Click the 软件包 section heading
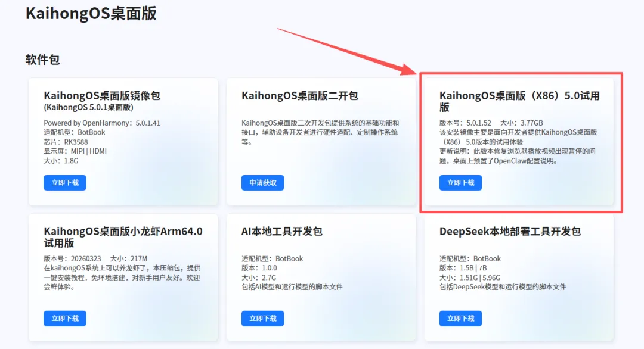This screenshot has width=644, height=349. tap(43, 60)
